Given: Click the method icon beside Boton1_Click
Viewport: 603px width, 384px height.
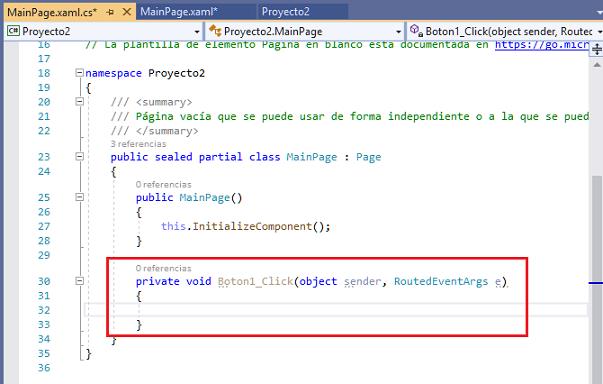Looking at the screenshot, I should [416, 30].
